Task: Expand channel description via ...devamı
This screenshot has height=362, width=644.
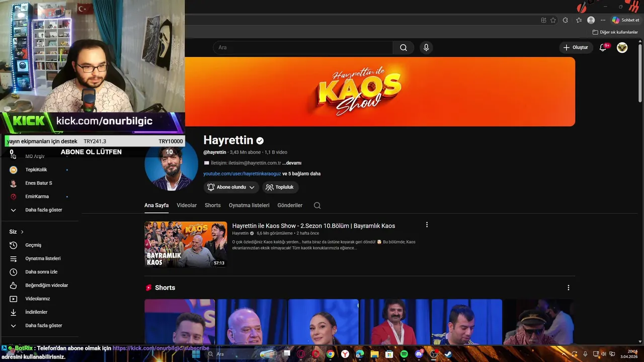Action: [x=292, y=163]
